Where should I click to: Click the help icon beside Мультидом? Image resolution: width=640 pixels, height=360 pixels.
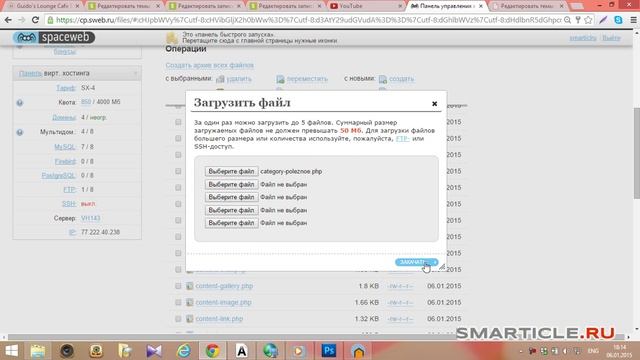[20, 132]
